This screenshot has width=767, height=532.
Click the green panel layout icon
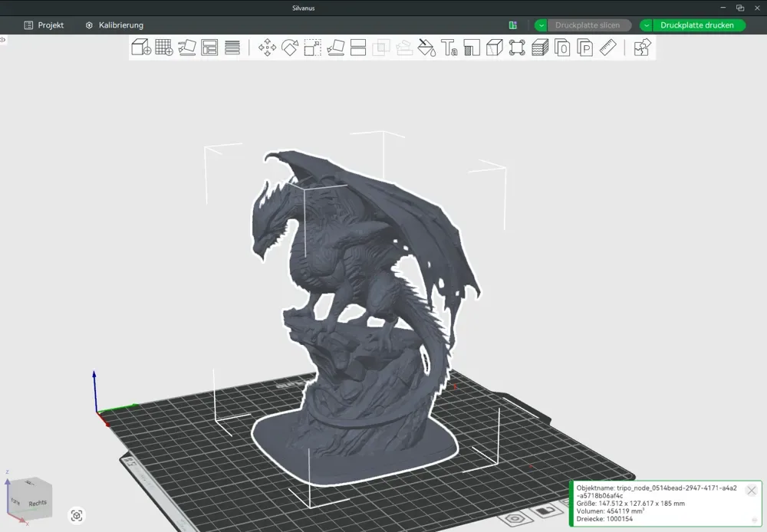click(x=512, y=25)
